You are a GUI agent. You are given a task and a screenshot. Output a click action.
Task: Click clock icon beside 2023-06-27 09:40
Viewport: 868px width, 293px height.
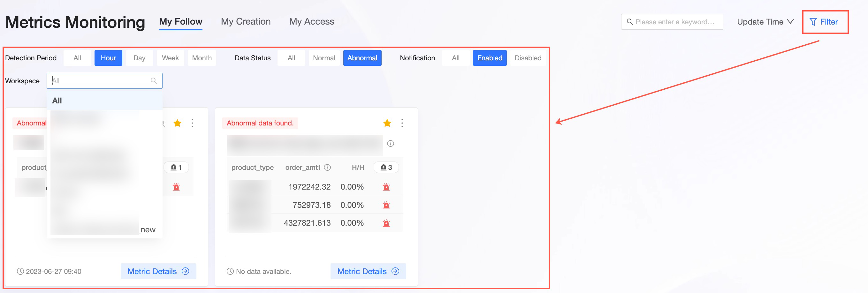click(20, 271)
